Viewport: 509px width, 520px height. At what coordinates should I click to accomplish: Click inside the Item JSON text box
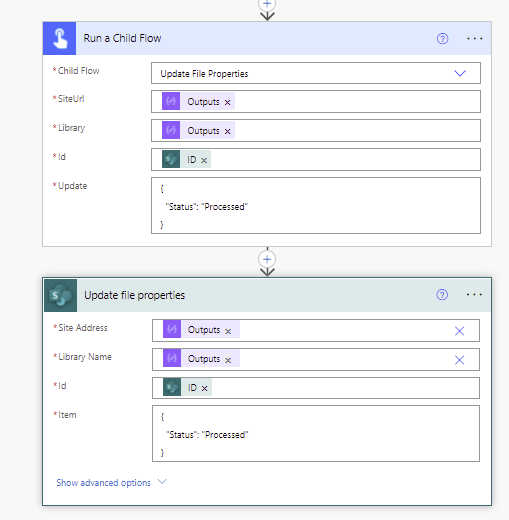316,434
